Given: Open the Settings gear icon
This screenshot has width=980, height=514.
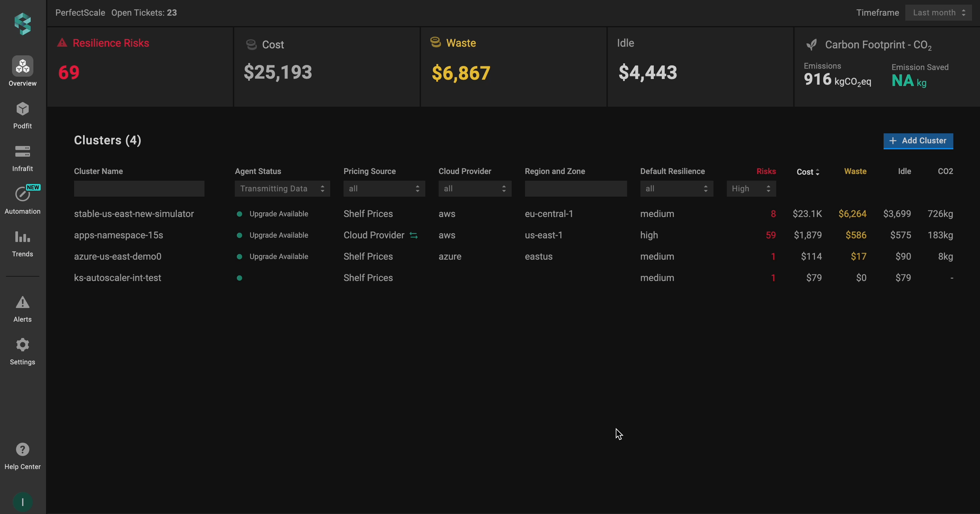Looking at the screenshot, I should (22, 345).
